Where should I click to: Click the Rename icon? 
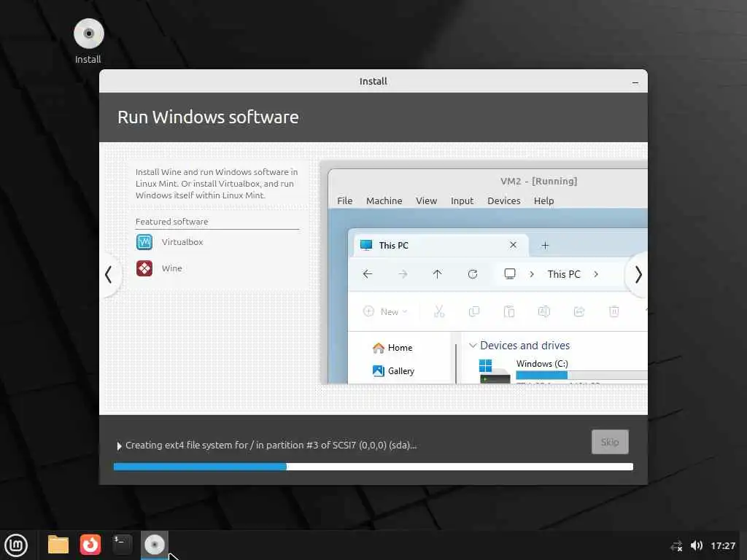pyautogui.click(x=543, y=311)
